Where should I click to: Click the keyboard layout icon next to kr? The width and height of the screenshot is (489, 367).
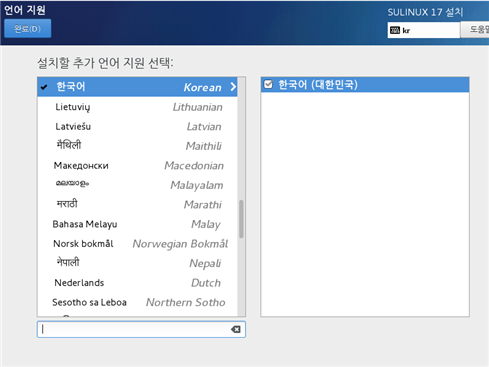click(x=395, y=30)
